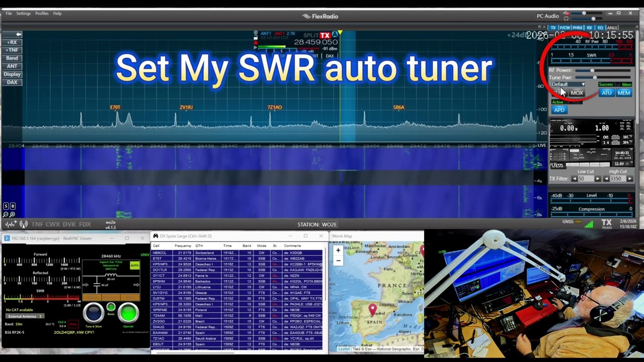The height and width of the screenshot is (362, 644).
Task: Toggle the ATU MEM memory button
Action: coord(623,93)
